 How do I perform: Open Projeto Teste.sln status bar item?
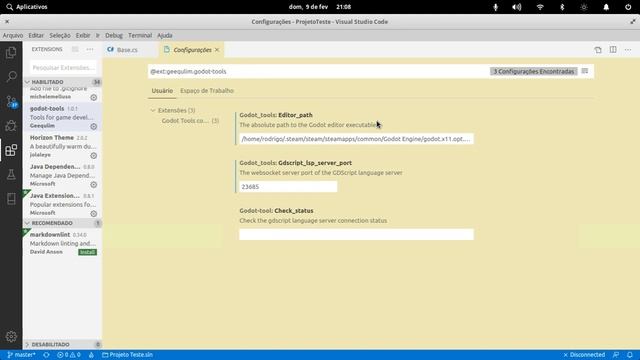click(127, 355)
